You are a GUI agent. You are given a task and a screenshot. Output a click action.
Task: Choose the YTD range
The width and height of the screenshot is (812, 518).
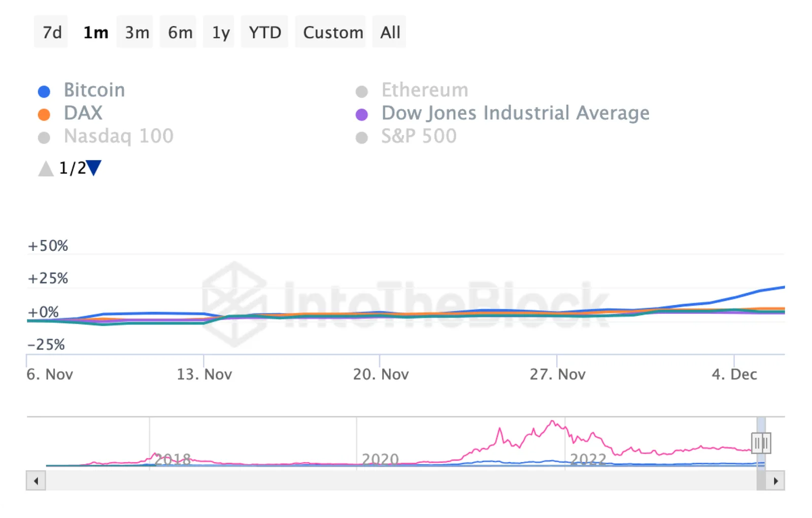(265, 32)
